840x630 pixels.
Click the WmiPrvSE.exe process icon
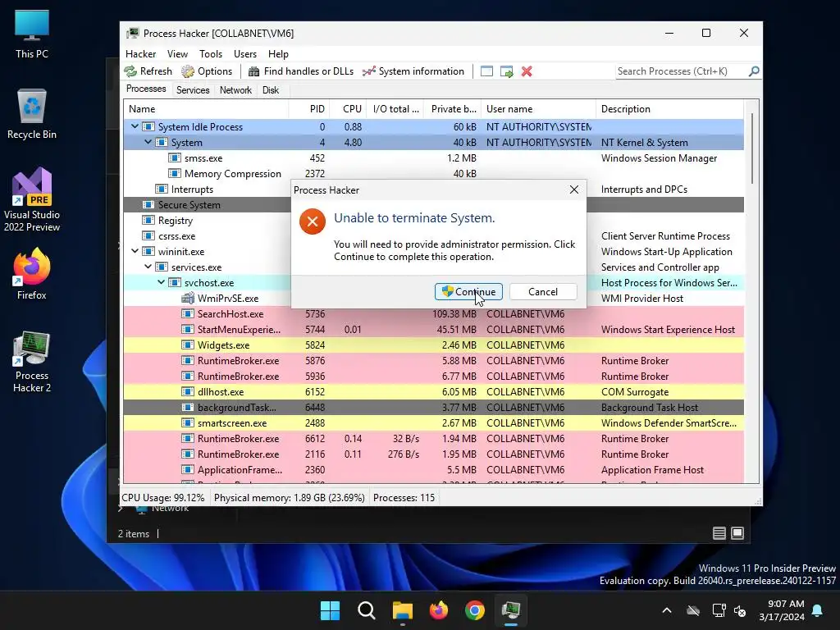coord(188,299)
